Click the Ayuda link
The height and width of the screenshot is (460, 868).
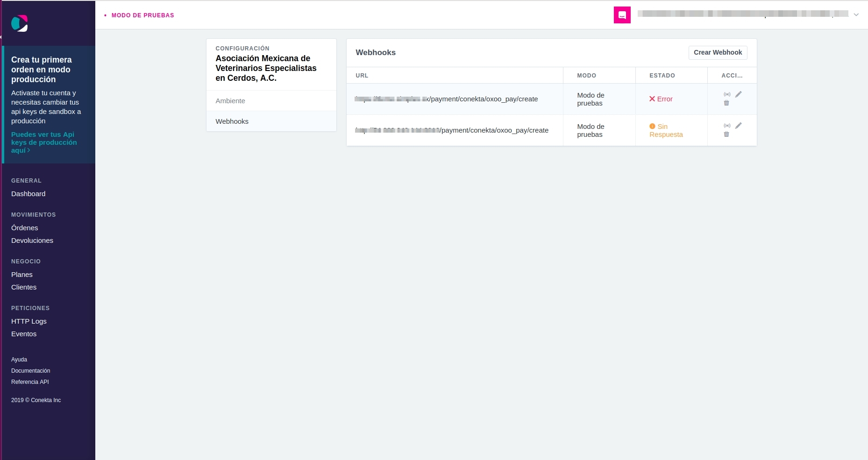[19, 360]
